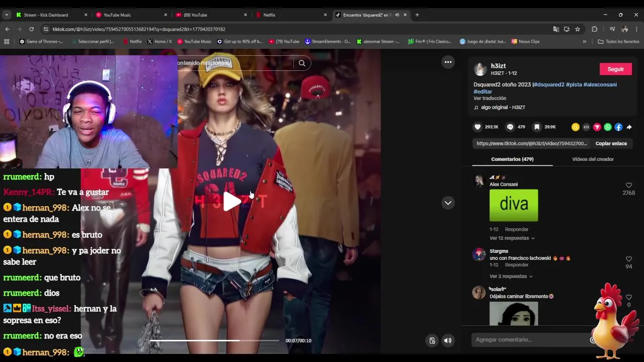
Task: View site information icon in address bar
Action: [46, 29]
